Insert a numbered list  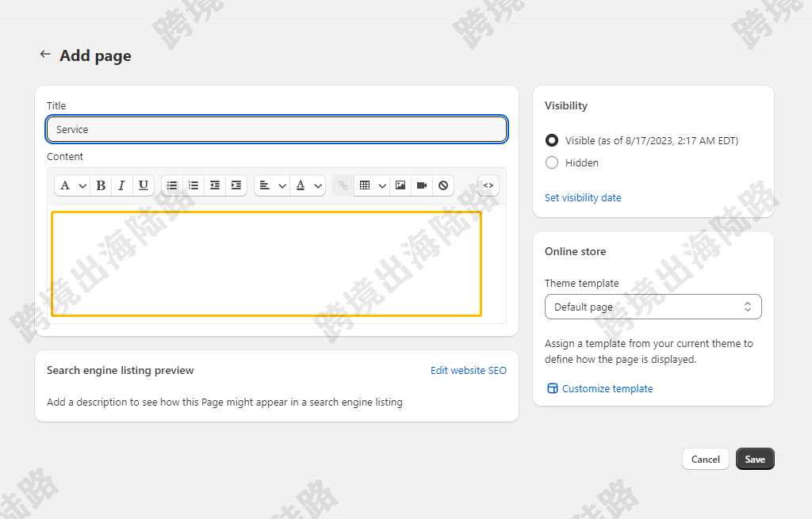(193, 185)
